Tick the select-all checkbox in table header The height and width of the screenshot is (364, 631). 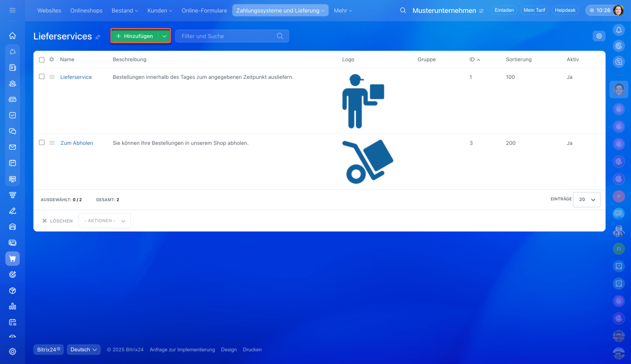pos(42,60)
